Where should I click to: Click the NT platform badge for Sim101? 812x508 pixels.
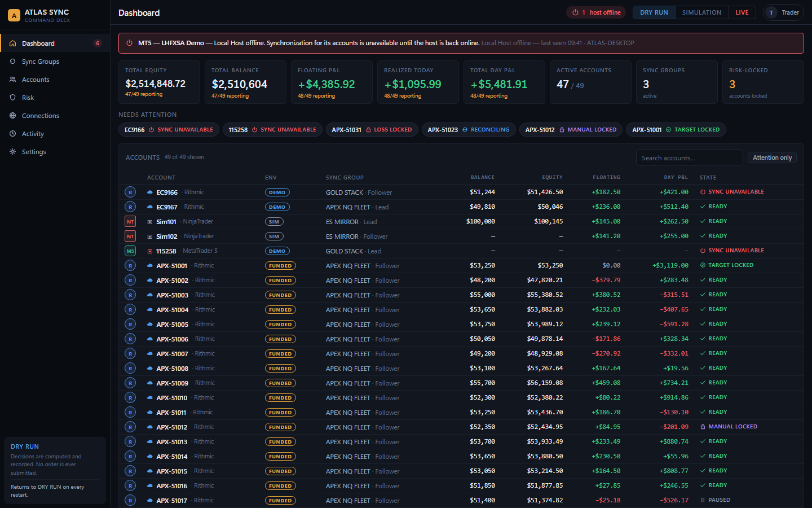tap(130, 221)
